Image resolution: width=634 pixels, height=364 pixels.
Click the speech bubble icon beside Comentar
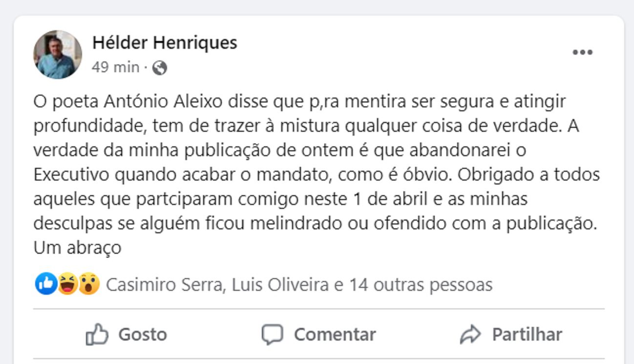pyautogui.click(x=272, y=335)
